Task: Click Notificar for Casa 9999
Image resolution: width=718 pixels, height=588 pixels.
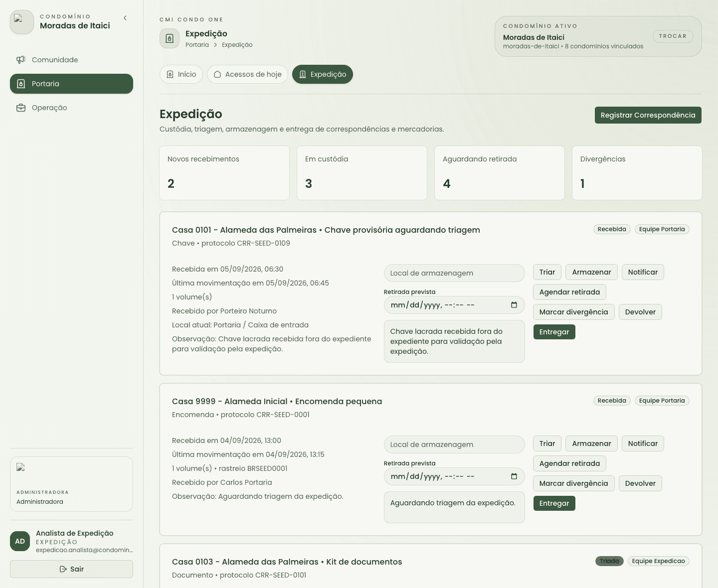Action: point(643,443)
